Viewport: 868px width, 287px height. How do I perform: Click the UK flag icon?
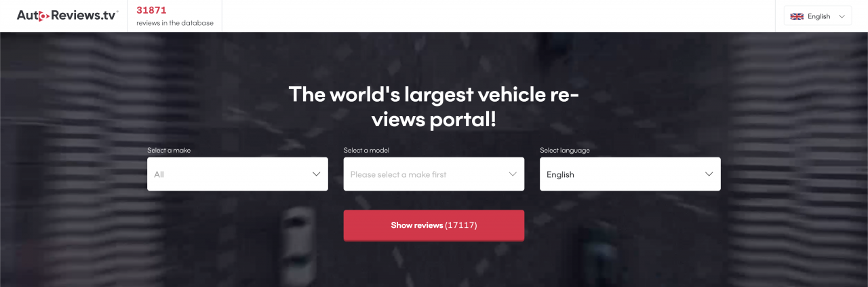[x=797, y=16]
